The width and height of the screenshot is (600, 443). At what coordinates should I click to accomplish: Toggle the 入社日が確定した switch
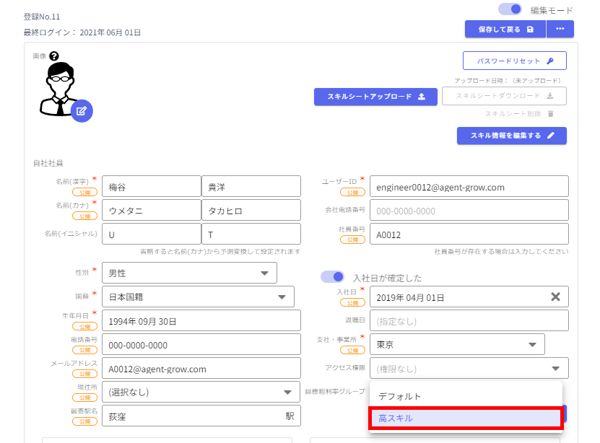[x=332, y=277]
